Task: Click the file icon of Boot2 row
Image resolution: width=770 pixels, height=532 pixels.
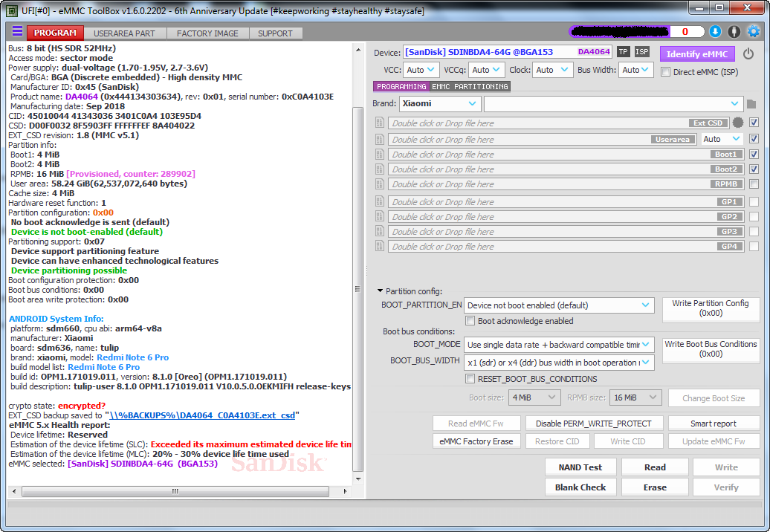Action: click(380, 169)
